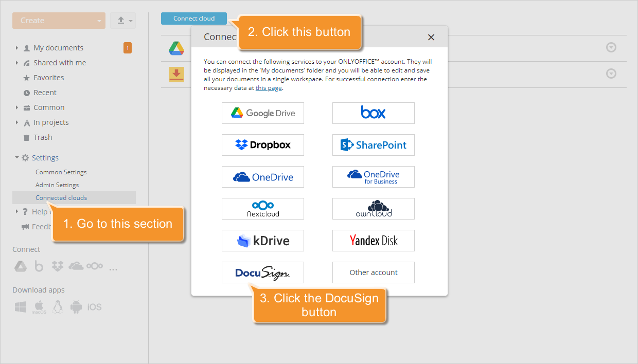Screen dimensions: 638x364
Task: Click the Nextcloud icon in the Connect section
Action: [95, 266]
